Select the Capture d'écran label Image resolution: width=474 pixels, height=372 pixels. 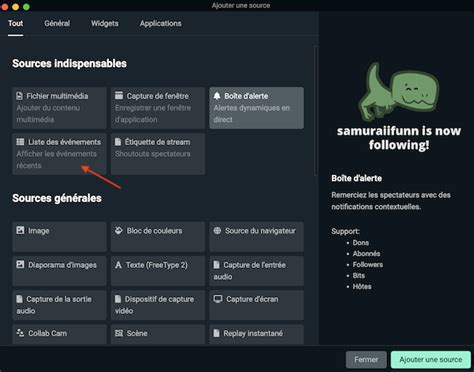point(252,299)
